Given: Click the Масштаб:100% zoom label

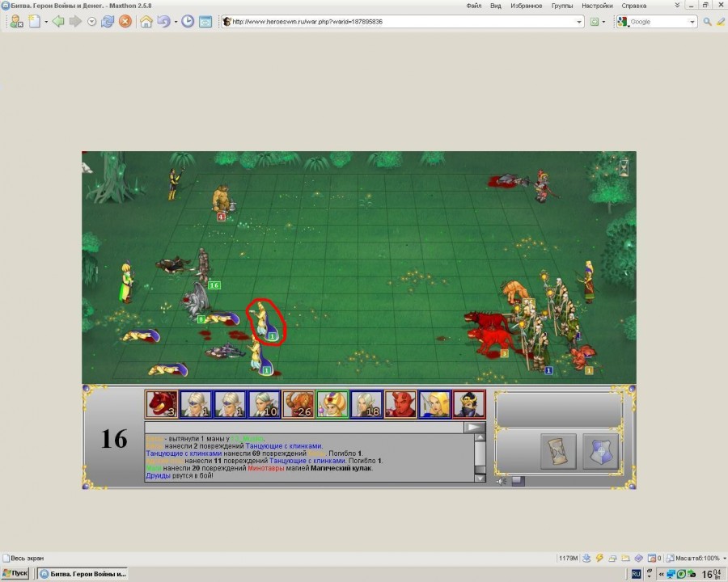Looking at the screenshot, I should point(697,558).
